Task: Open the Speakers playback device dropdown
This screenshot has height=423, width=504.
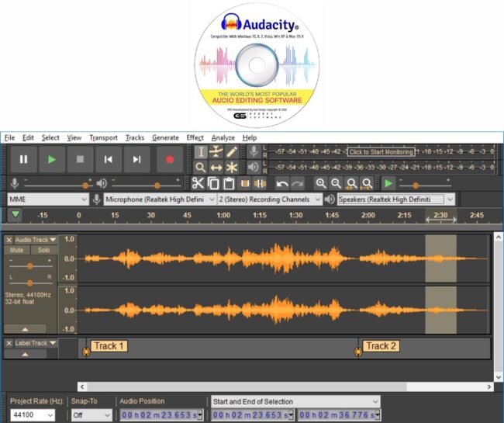Action: pos(396,199)
